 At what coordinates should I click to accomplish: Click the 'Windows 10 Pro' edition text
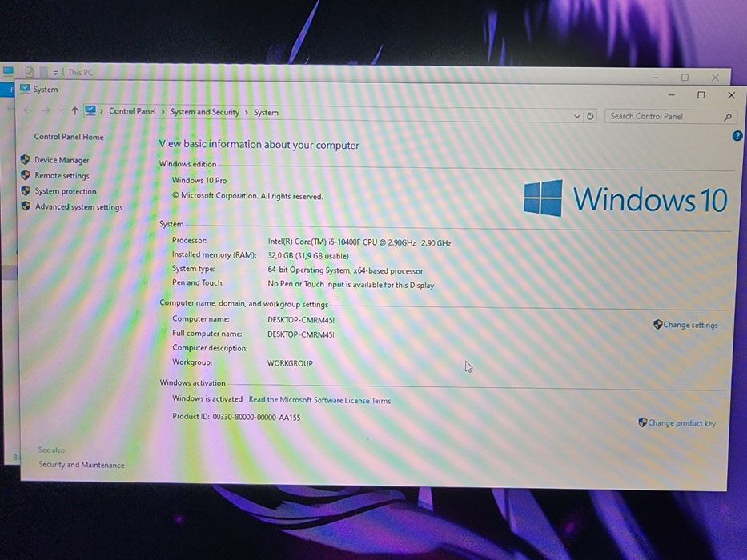coord(199,181)
